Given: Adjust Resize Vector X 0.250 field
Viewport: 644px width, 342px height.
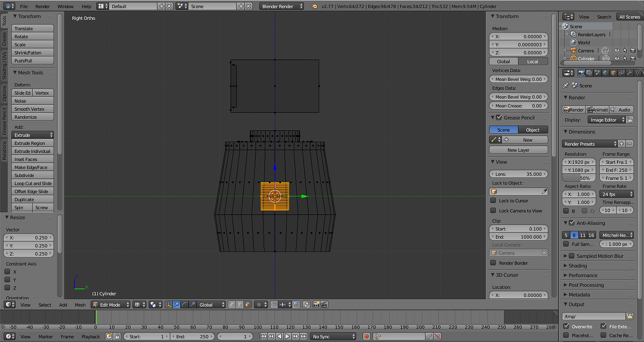Looking at the screenshot, I should point(29,238).
